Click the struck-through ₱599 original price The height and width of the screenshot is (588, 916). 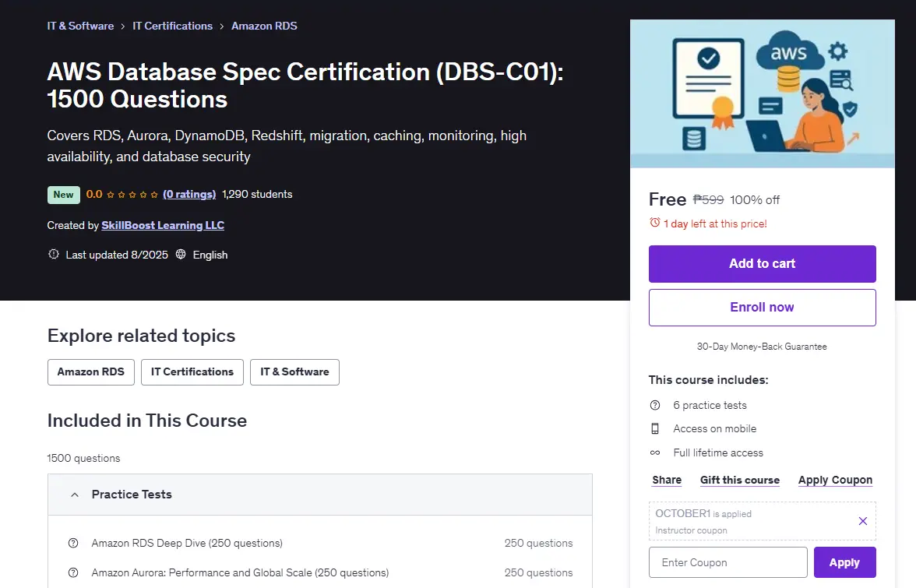pyautogui.click(x=709, y=199)
